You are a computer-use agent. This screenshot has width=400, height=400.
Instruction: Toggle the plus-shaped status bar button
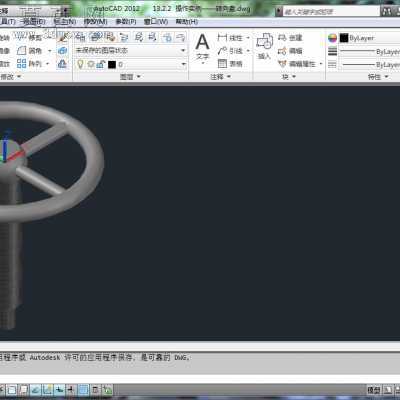tap(71, 389)
